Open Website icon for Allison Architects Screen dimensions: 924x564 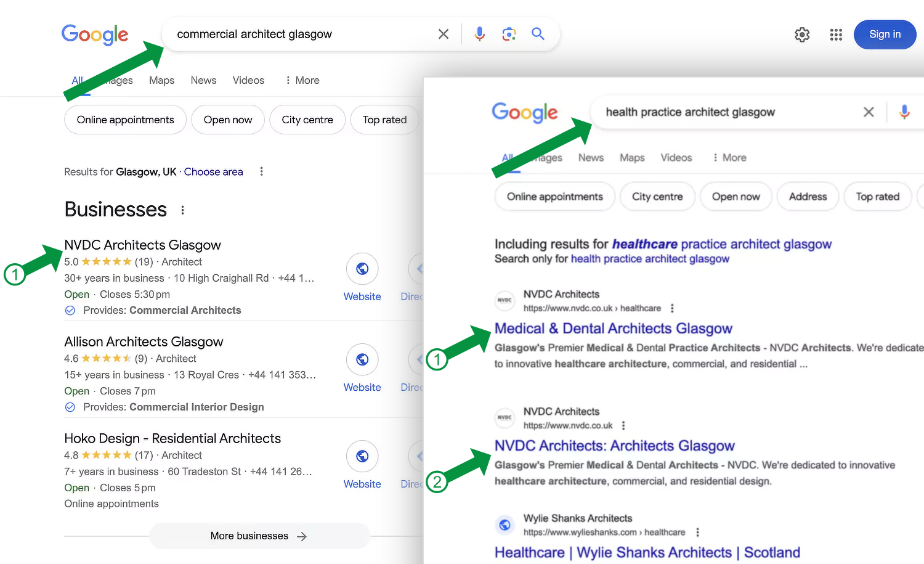[362, 359]
